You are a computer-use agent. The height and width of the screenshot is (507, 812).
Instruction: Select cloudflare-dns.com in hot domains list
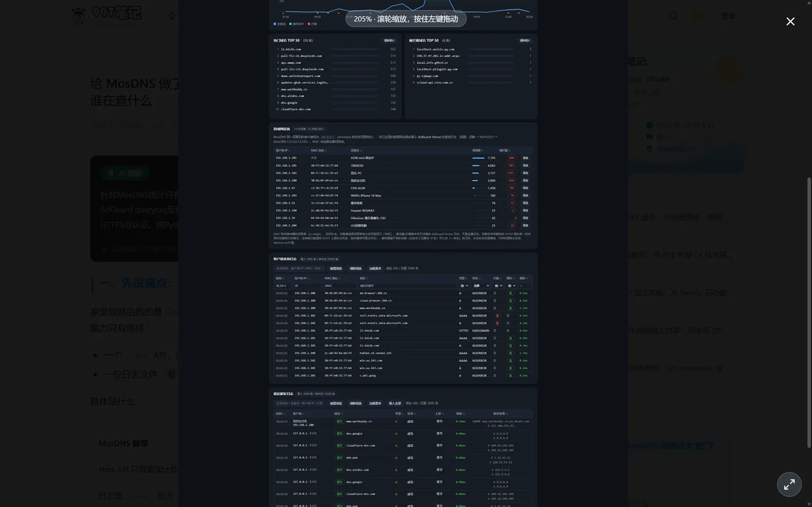click(296, 109)
